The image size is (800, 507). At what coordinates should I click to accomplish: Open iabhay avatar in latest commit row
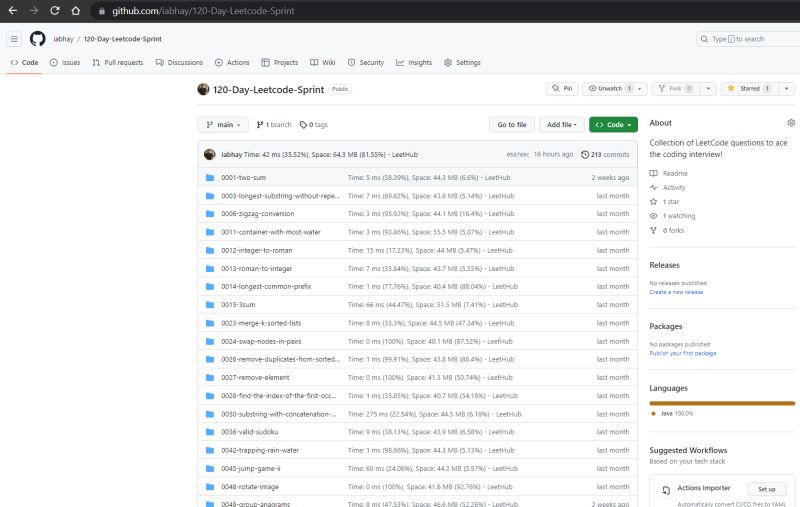(210, 154)
